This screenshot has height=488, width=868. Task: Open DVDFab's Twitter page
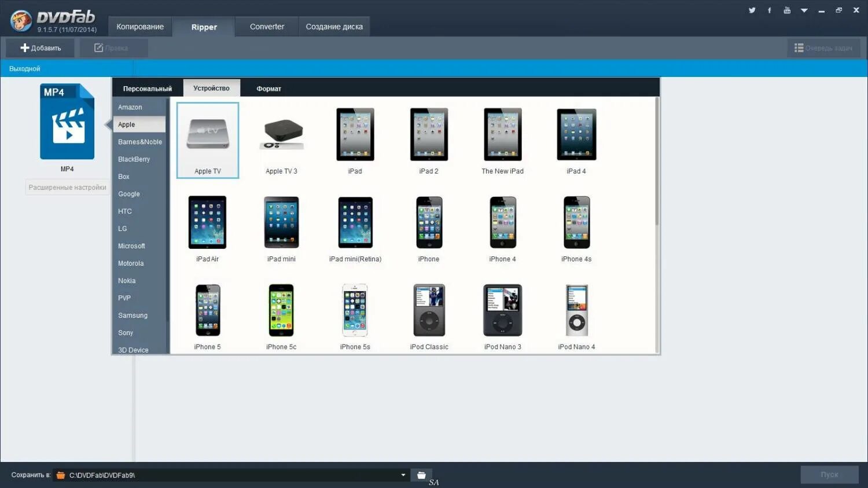[x=752, y=10]
